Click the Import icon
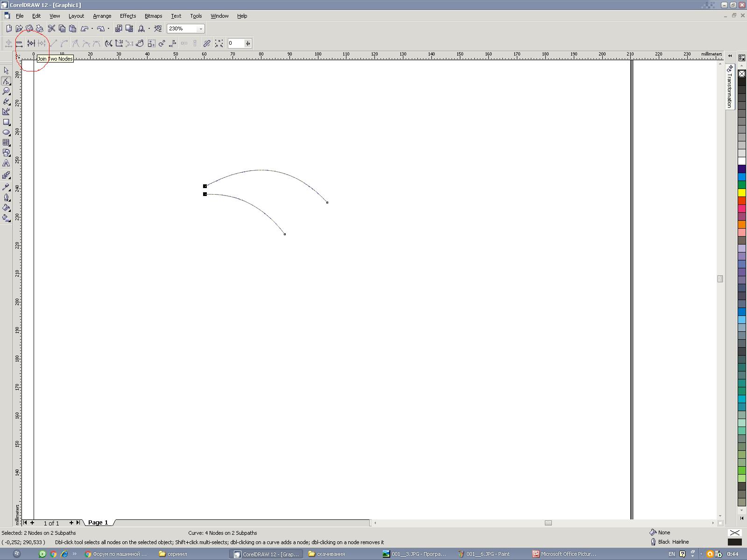This screenshot has height=560, width=747. 119,28
